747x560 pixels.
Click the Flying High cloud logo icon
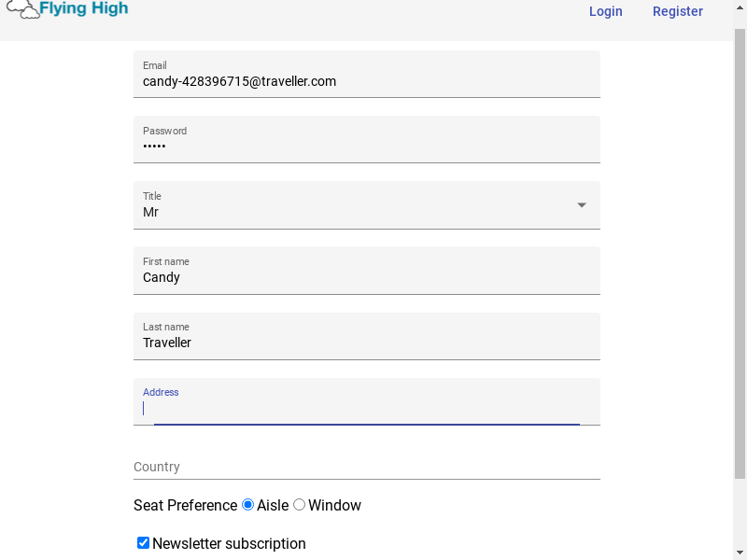pos(22,9)
